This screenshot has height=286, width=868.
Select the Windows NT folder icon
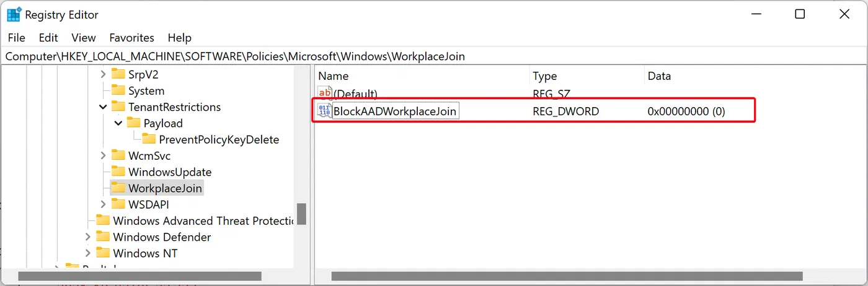pyautogui.click(x=103, y=253)
